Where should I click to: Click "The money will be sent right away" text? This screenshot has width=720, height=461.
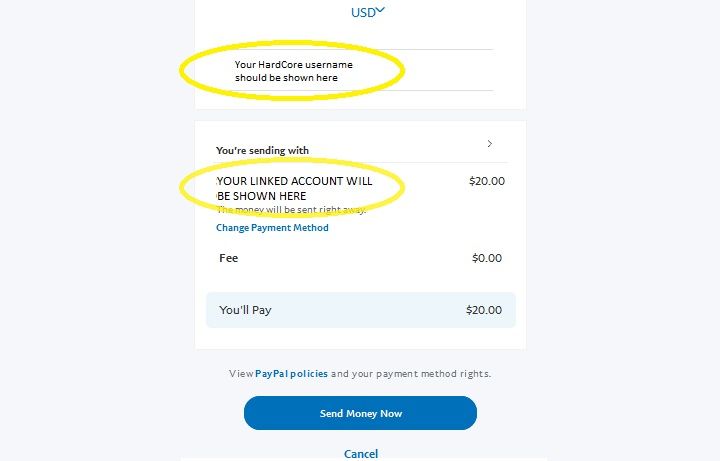(291, 210)
